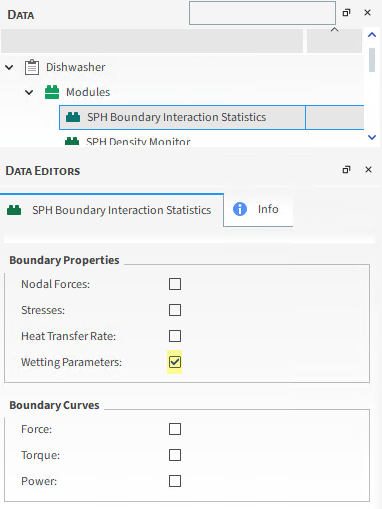Uncheck the Wetting Parameters checkbox
The width and height of the screenshot is (382, 509).
coord(175,362)
